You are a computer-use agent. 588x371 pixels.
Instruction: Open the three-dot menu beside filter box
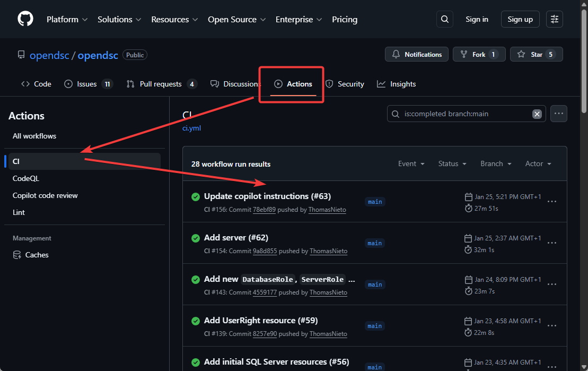(x=559, y=114)
